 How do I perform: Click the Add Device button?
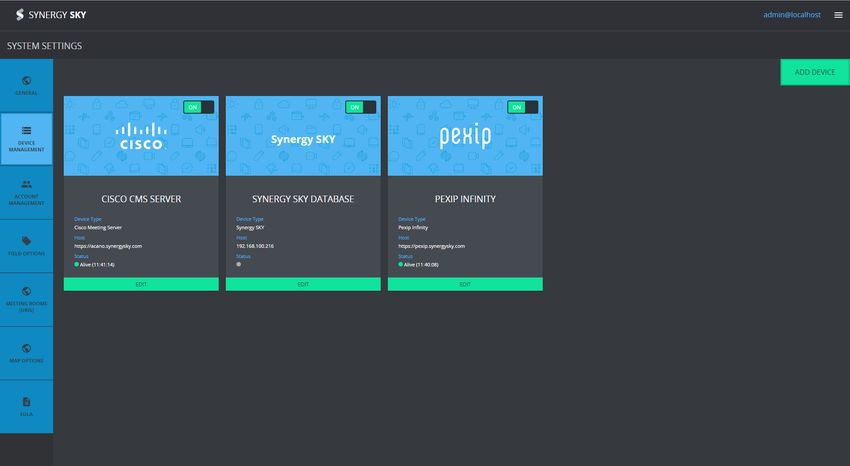coord(815,72)
